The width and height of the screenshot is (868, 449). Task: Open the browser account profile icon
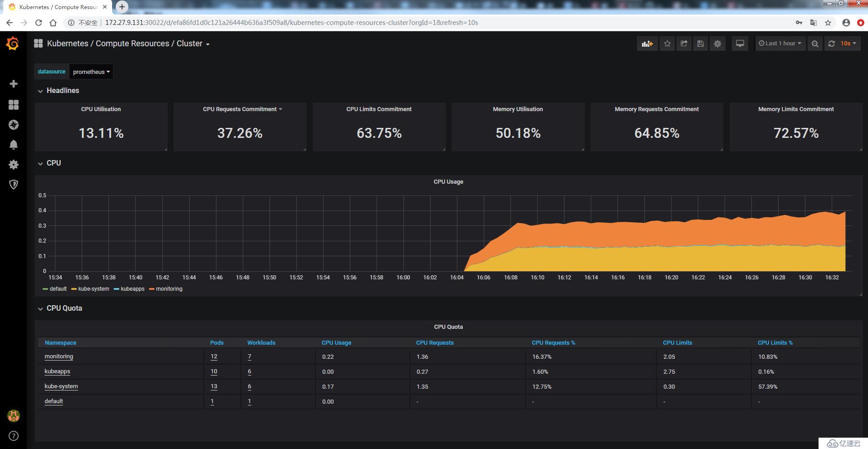(846, 23)
